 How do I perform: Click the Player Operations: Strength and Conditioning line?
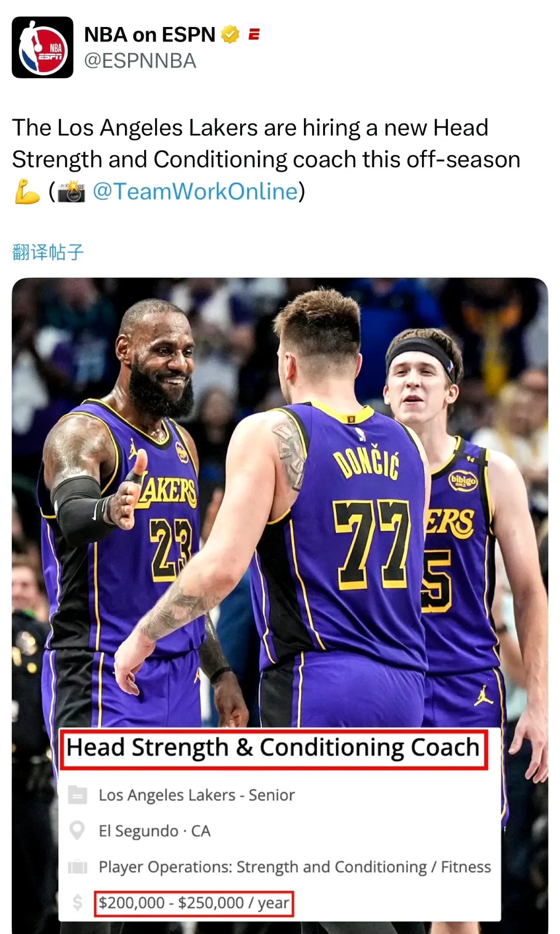(295, 867)
